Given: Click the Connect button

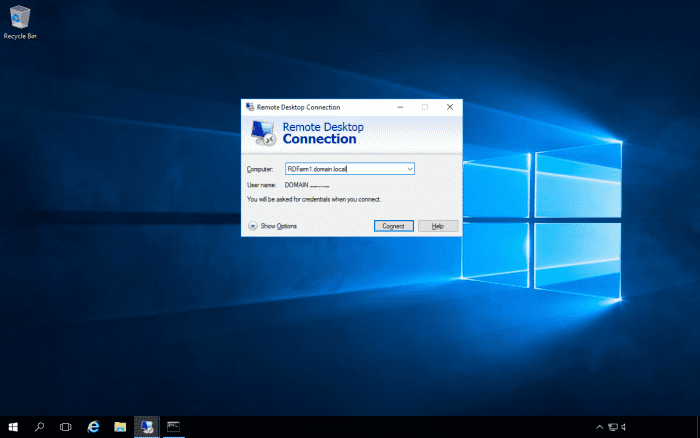Looking at the screenshot, I should [x=393, y=226].
